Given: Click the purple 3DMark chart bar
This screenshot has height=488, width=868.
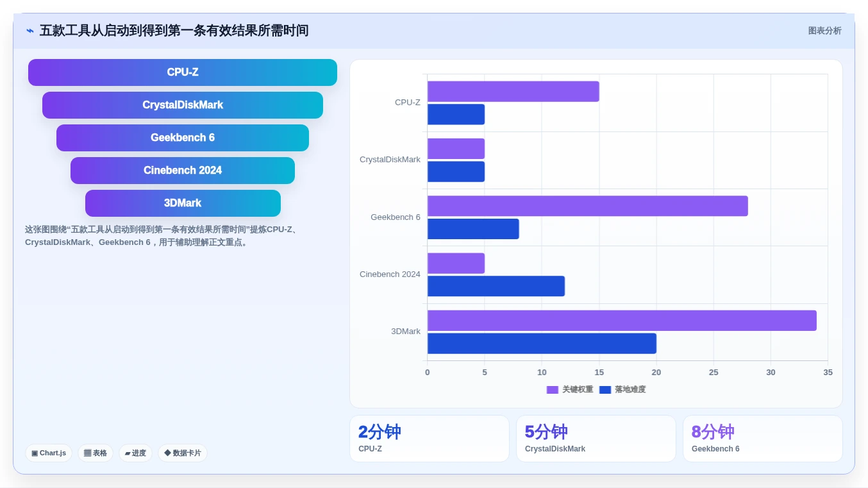Looking at the screenshot, I should [x=622, y=321].
